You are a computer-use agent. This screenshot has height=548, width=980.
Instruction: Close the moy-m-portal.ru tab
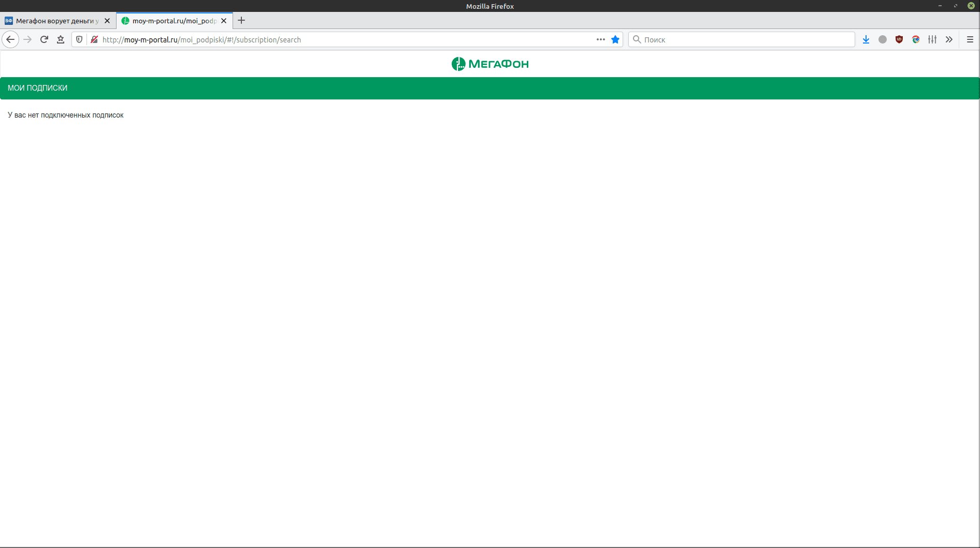(224, 21)
